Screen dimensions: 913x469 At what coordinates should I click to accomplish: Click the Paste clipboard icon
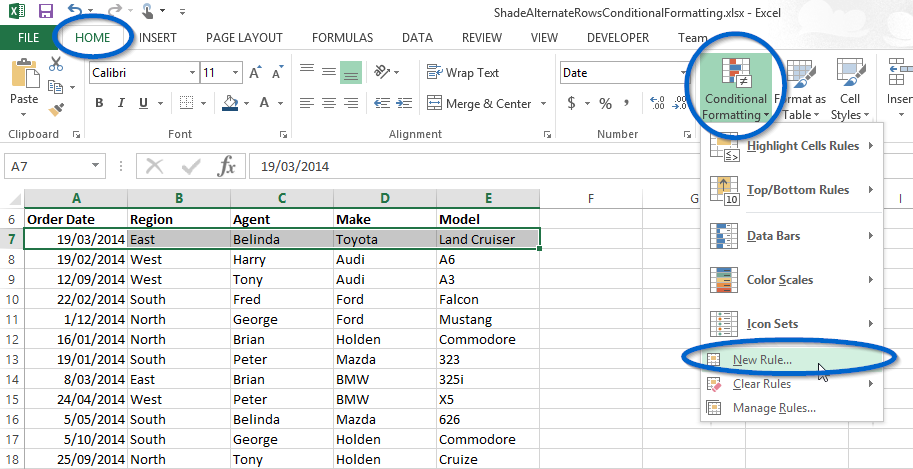click(24, 73)
